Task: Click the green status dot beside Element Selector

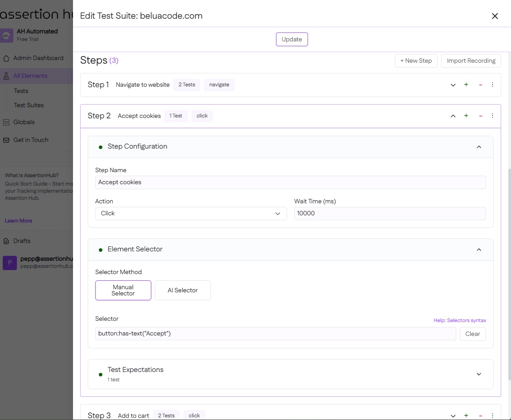Action: [101, 250]
